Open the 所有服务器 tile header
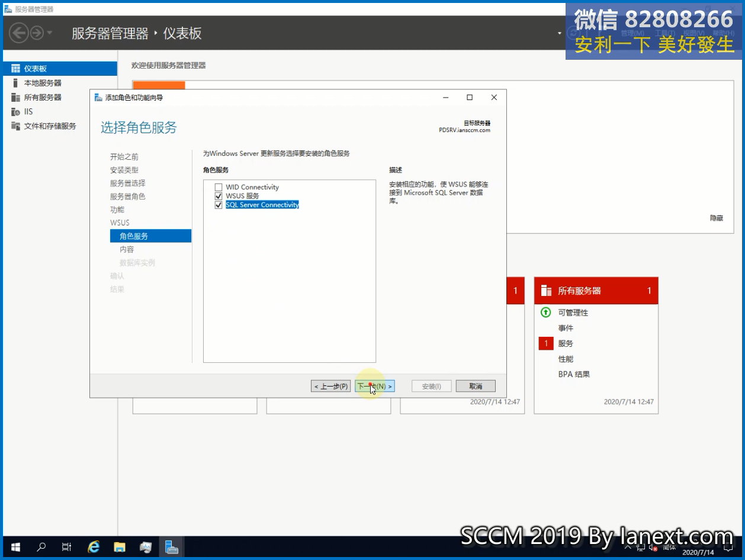745x560 pixels. 596,291
